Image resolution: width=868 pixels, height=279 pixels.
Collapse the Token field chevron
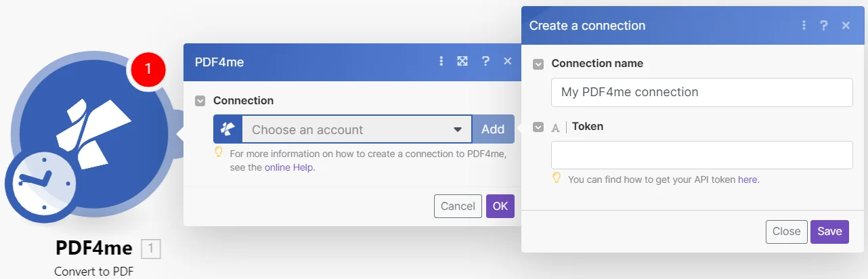(x=539, y=127)
